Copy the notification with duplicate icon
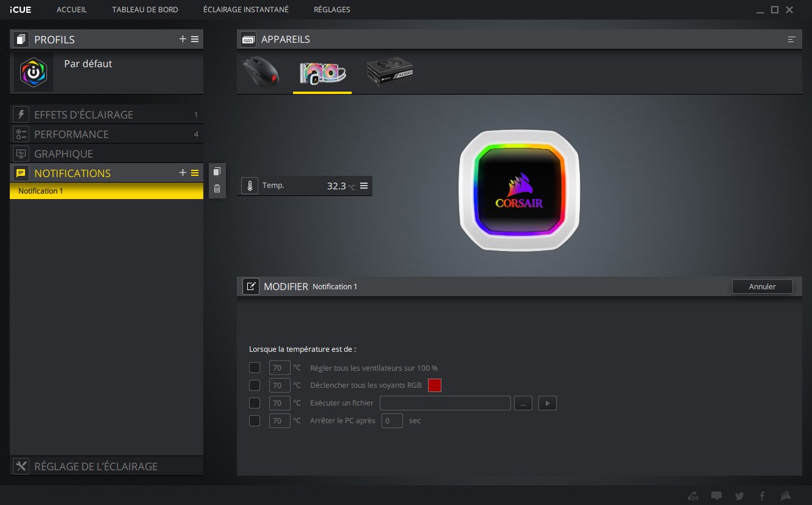This screenshot has height=505, width=812. (217, 172)
